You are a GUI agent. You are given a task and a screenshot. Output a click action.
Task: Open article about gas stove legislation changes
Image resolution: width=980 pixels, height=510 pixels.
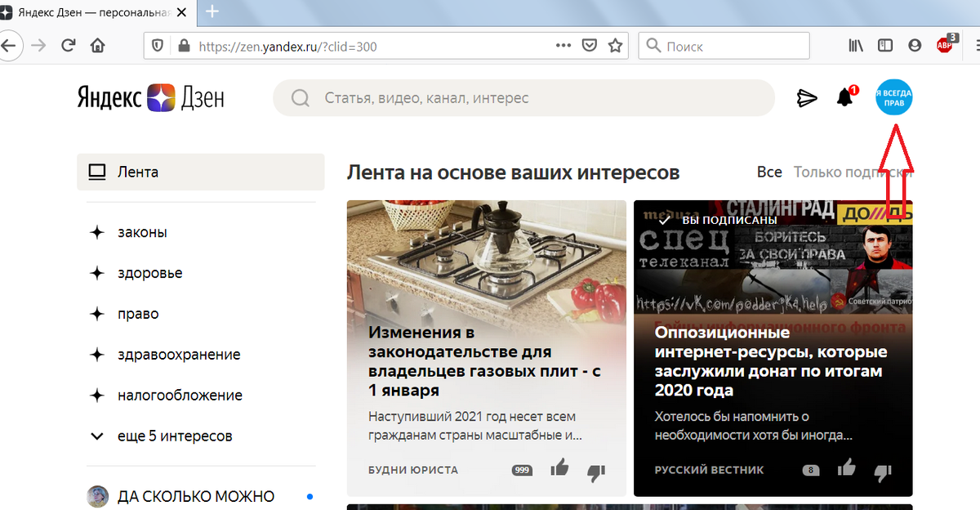coord(486,362)
